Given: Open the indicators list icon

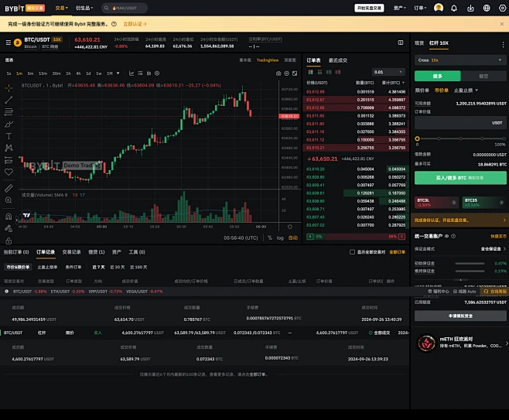Looking at the screenshot, I should [x=140, y=73].
